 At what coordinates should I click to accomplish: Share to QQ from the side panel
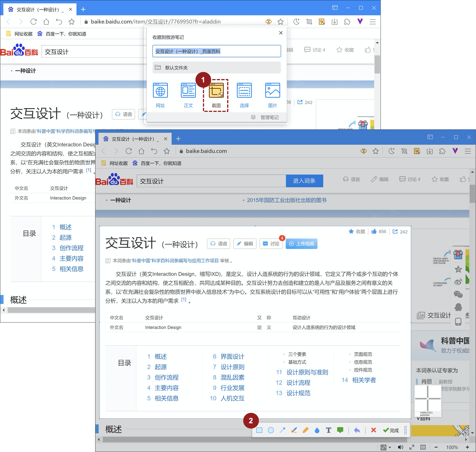point(458,307)
